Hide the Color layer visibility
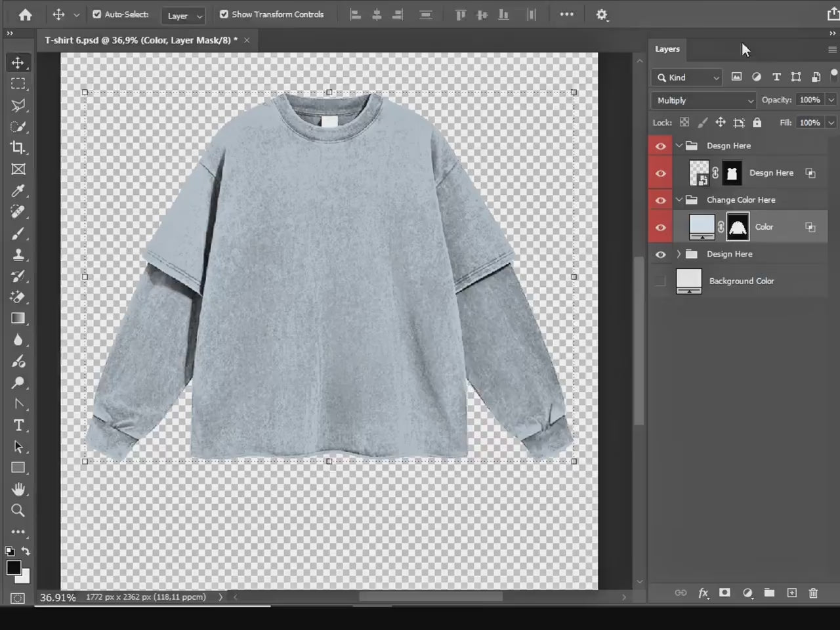 (x=660, y=226)
